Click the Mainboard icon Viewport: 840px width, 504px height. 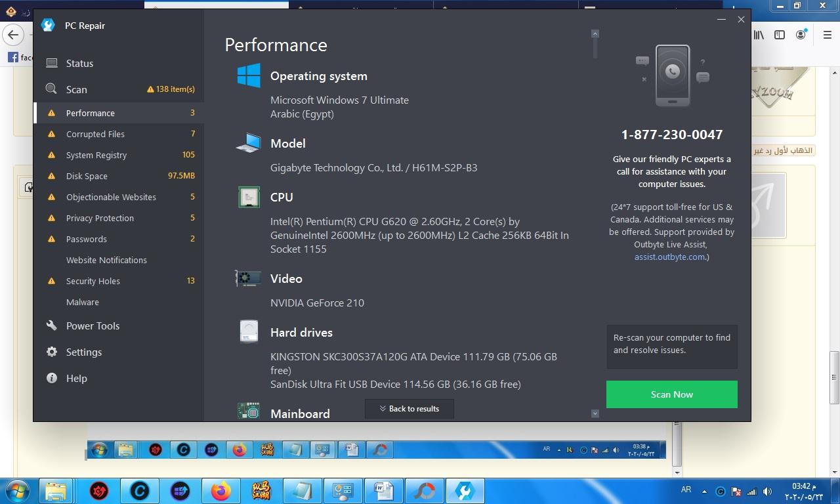pyautogui.click(x=249, y=411)
